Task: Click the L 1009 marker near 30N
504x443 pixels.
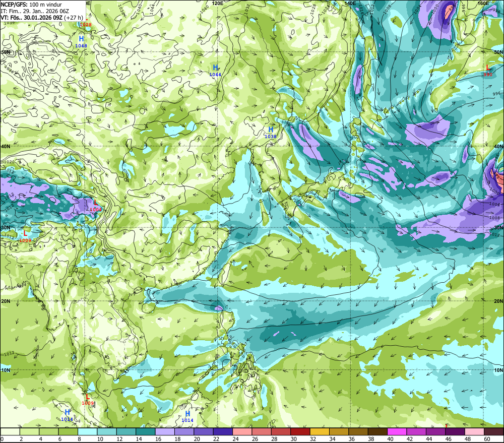Action: tap(25, 236)
